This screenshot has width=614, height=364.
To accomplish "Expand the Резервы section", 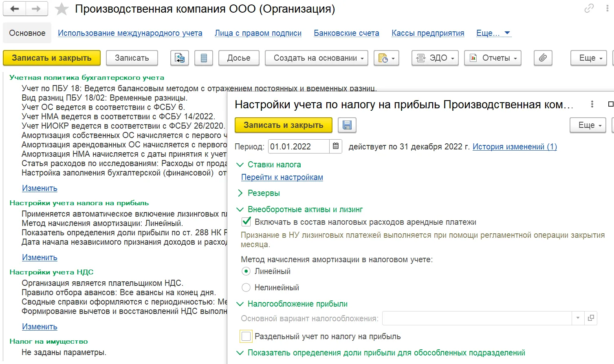I will coord(240,193).
